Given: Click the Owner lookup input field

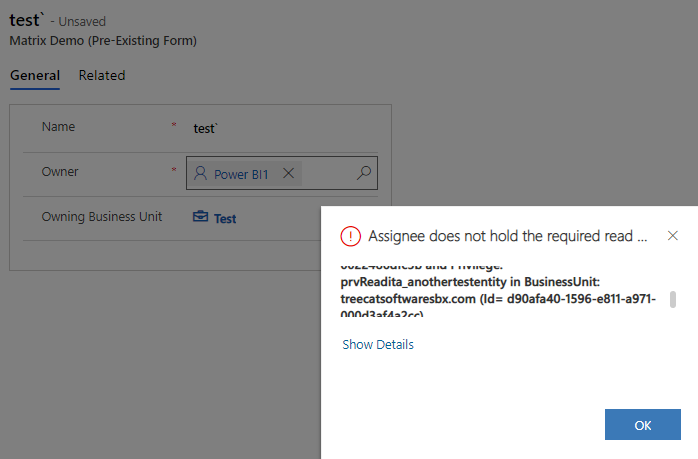Looking at the screenshot, I should 282,173.
